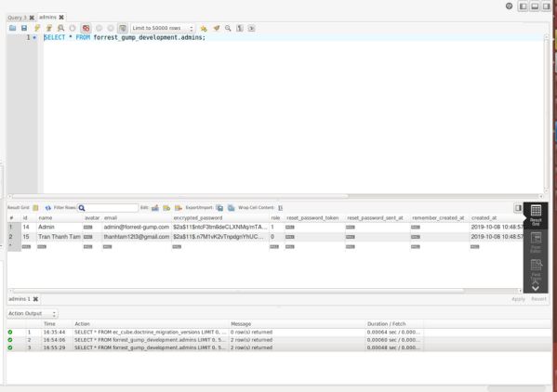Toggle the left sidebar panel visibility
This screenshot has height=392, width=557.
tap(523, 7)
